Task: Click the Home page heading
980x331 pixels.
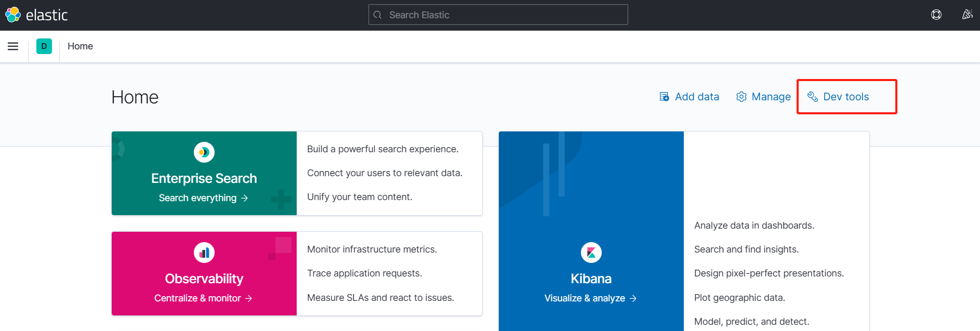Action: tap(135, 97)
